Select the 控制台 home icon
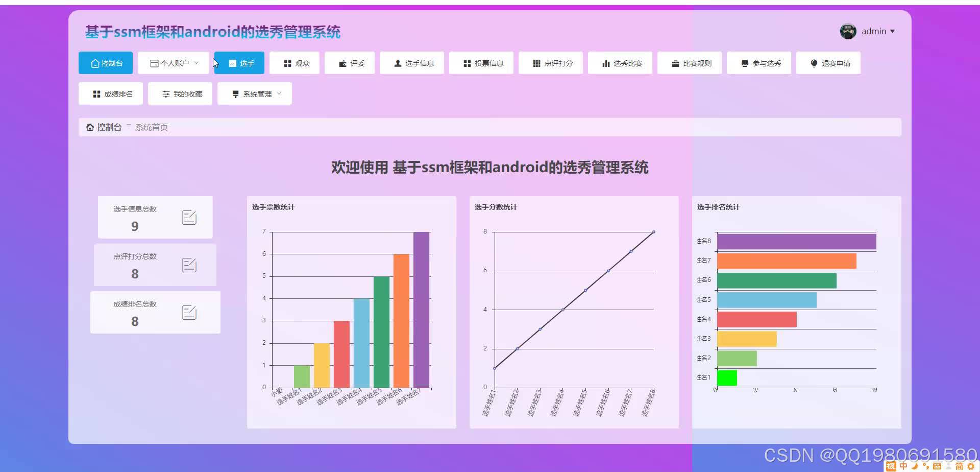Image resolution: width=980 pixels, height=472 pixels. (95, 63)
